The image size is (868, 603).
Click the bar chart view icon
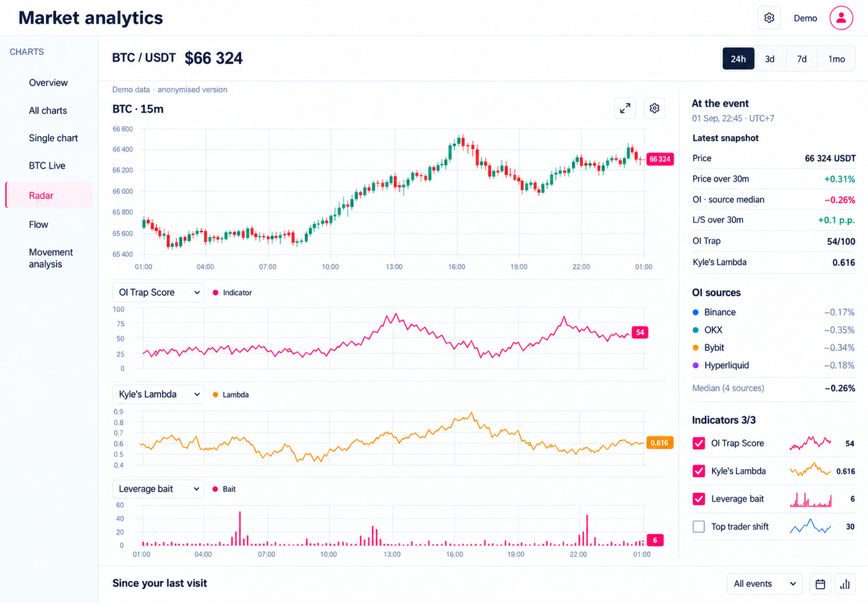coord(845,584)
